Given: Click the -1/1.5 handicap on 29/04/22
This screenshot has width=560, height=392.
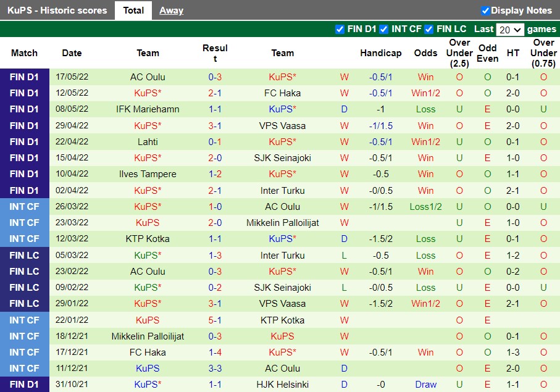Looking at the screenshot, I should (381, 126).
